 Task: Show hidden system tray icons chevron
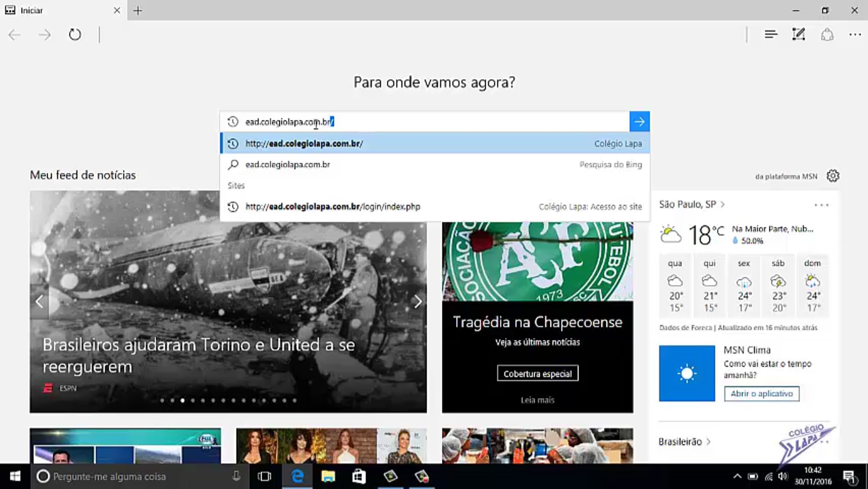tap(737, 476)
